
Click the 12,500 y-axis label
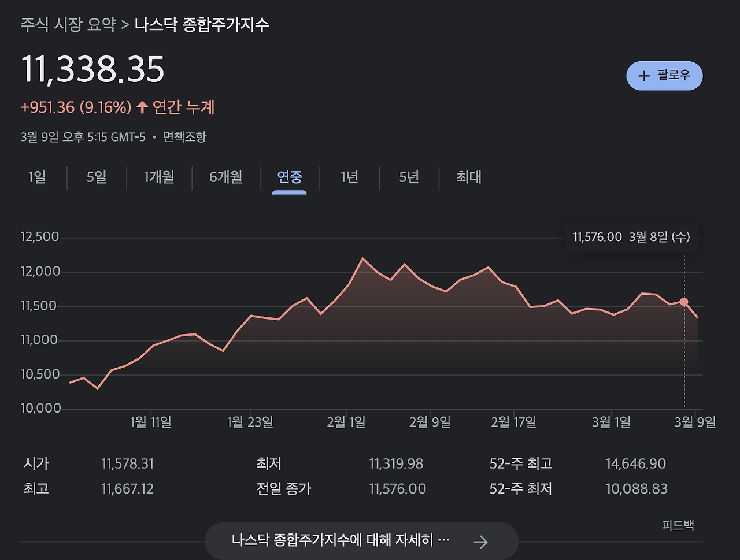tap(40, 237)
